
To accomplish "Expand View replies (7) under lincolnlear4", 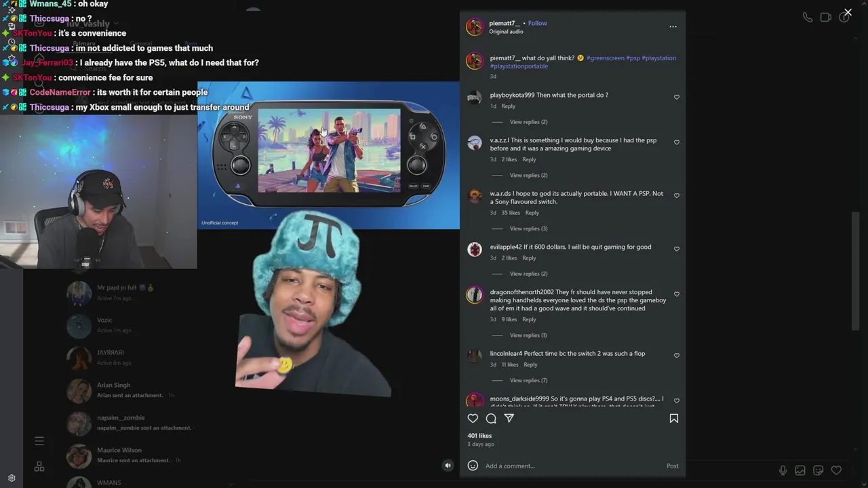I will point(528,380).
